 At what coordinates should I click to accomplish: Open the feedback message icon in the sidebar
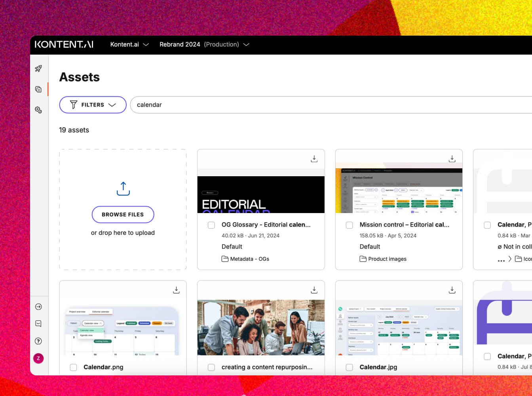pyautogui.click(x=38, y=324)
